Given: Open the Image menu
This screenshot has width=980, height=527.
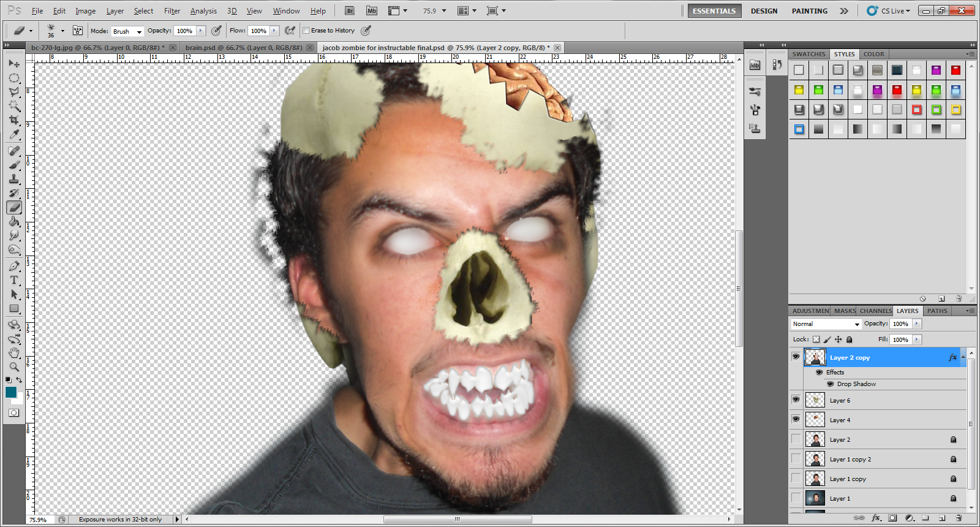Looking at the screenshot, I should [85, 11].
